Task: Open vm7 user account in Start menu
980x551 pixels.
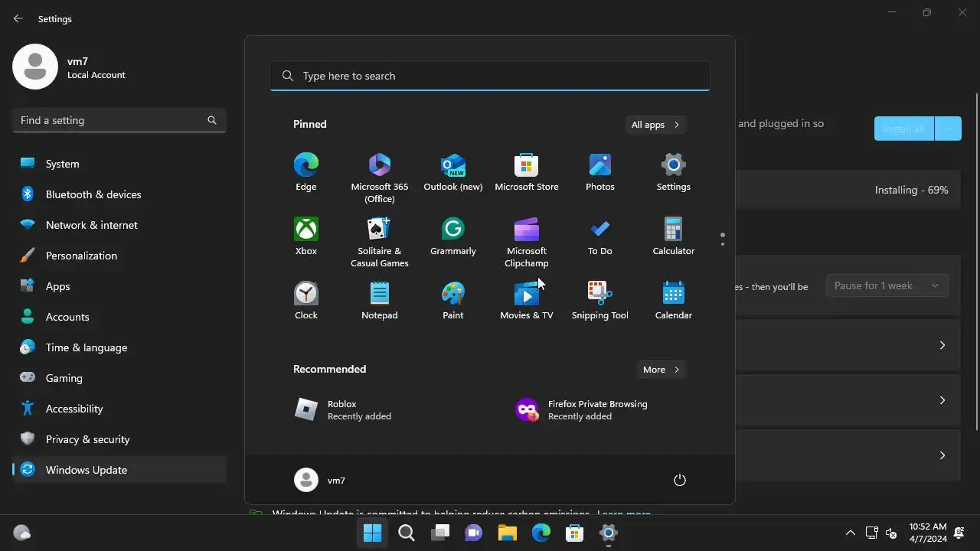Action: tap(320, 480)
